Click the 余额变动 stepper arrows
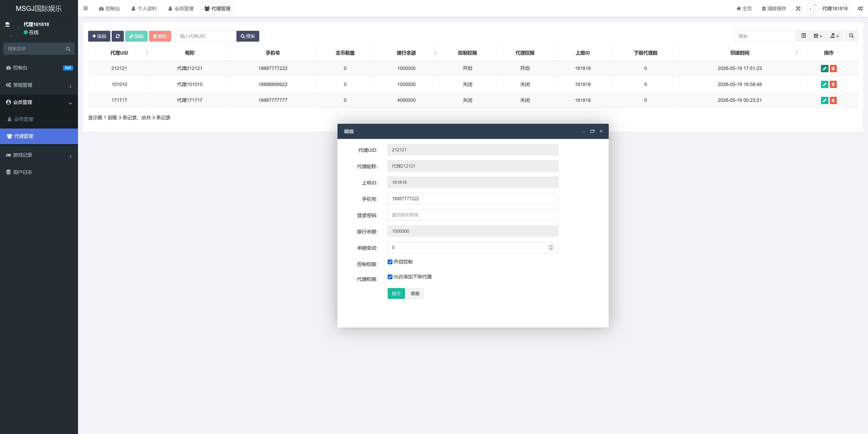This screenshot has height=434, width=868. click(551, 248)
